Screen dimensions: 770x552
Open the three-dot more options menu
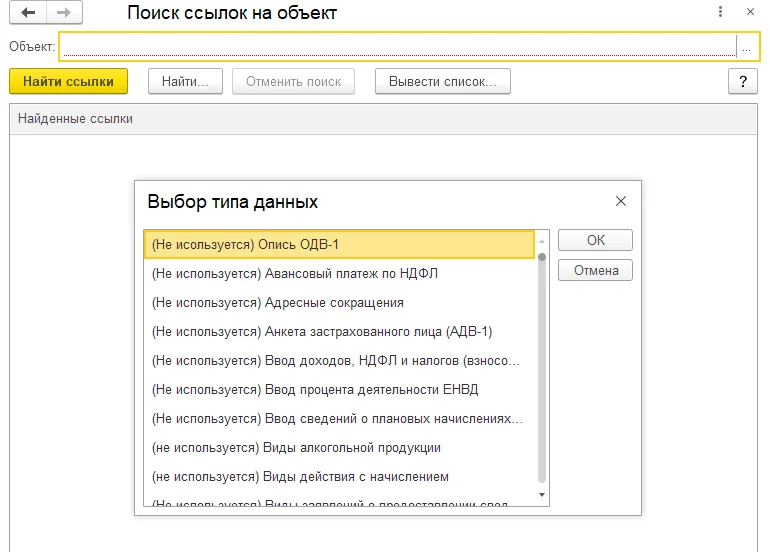[720, 12]
